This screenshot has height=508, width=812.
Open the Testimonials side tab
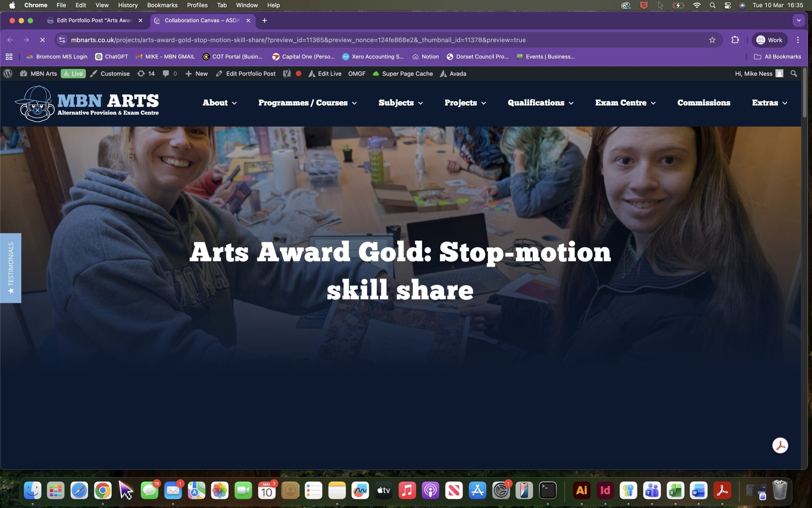point(11,268)
